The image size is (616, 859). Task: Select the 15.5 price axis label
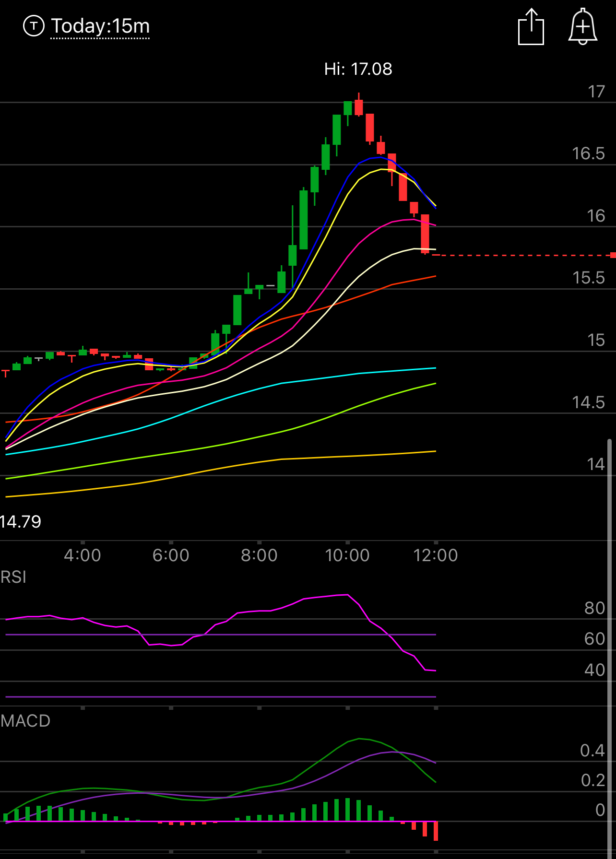pos(588,278)
